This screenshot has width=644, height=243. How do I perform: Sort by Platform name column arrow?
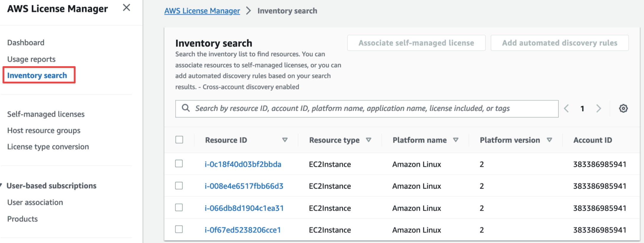456,140
